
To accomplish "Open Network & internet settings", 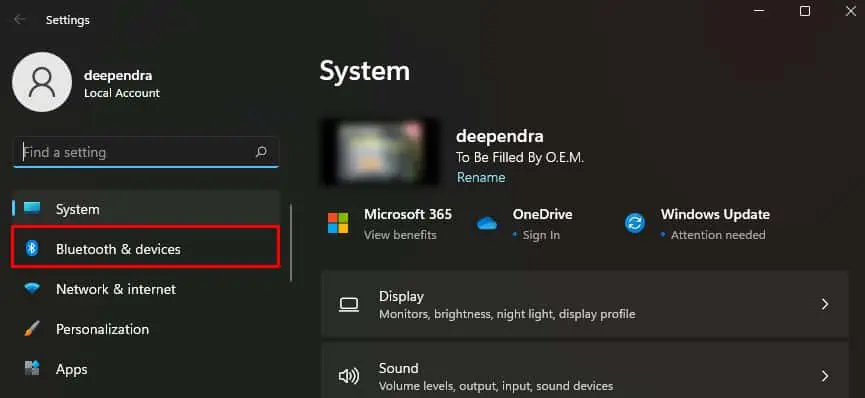I will (146, 289).
